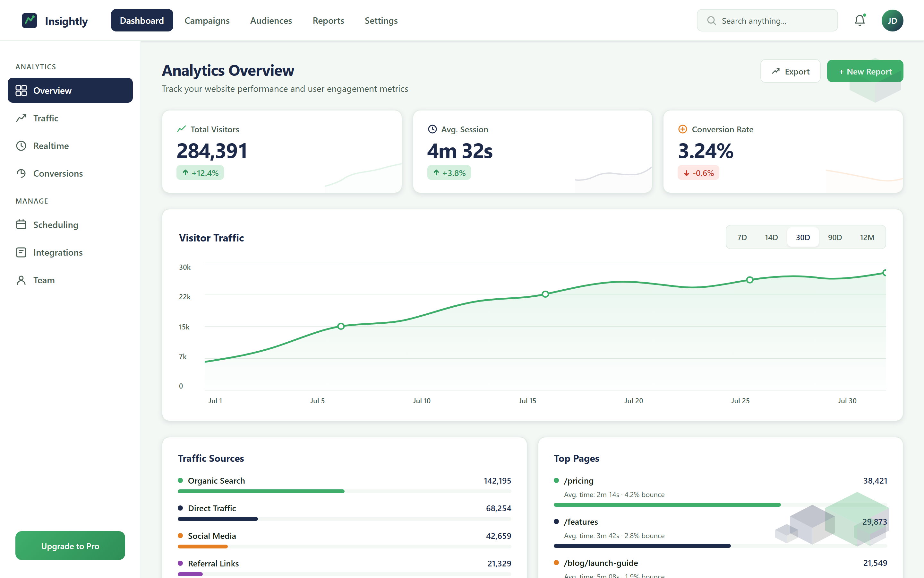Open the Team sidebar link
Image resolution: width=924 pixels, height=578 pixels.
click(x=70, y=280)
